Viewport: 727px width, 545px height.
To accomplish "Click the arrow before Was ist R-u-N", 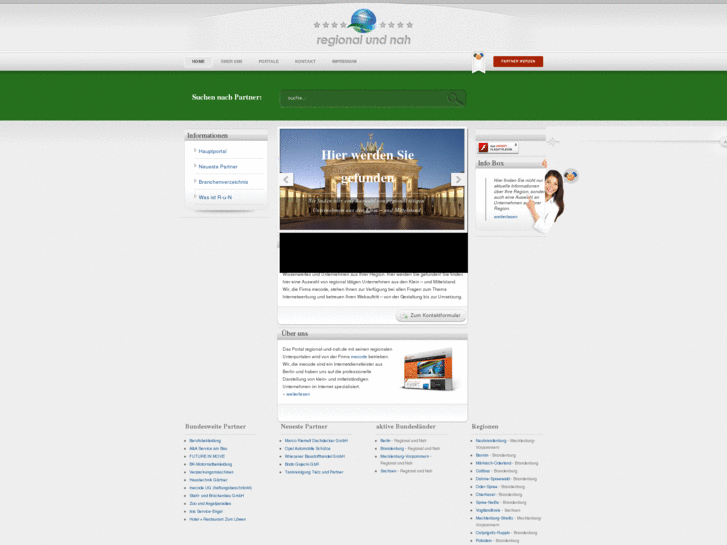I will (195, 196).
